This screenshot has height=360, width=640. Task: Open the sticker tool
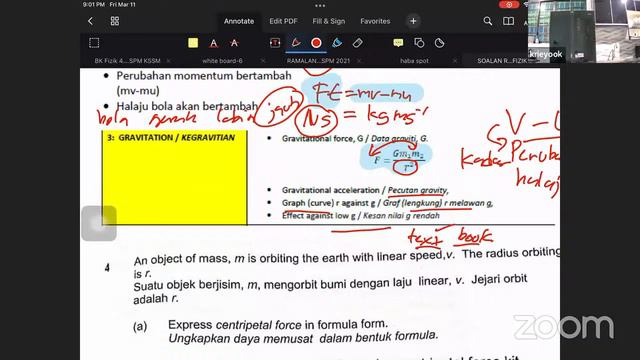pos(440,43)
